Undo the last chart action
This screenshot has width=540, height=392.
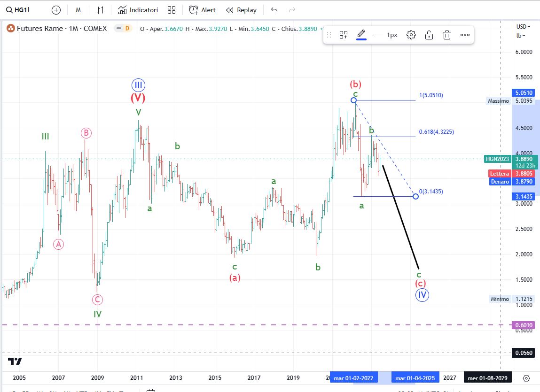274,10
